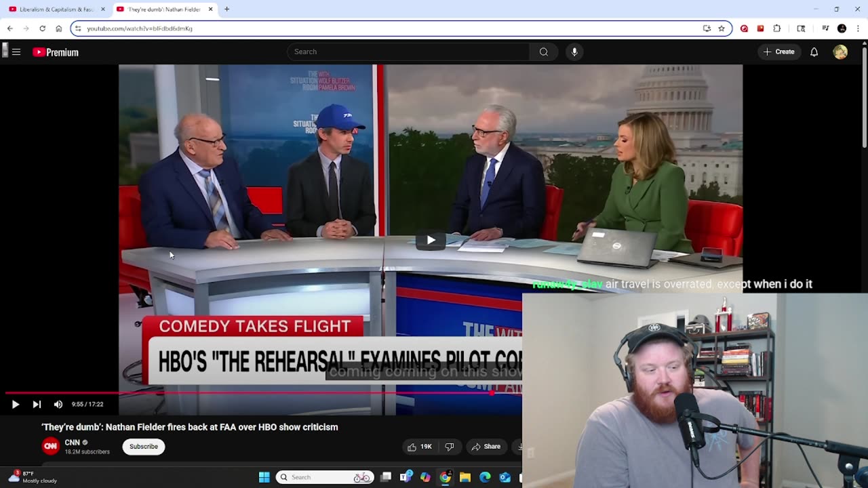
Task: Open the YouTube hamburger guide menu
Action: click(16, 52)
